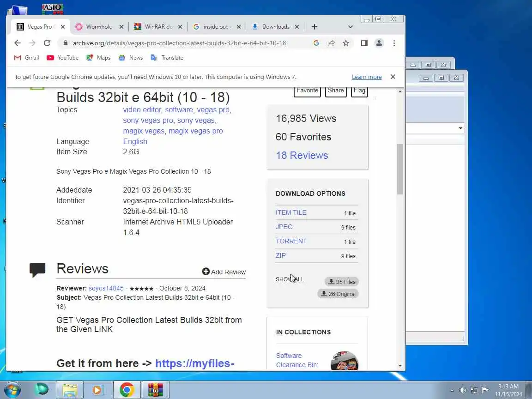Screen dimensions: 532x399
Task: Click the Flag button
Action: pyautogui.click(x=359, y=91)
